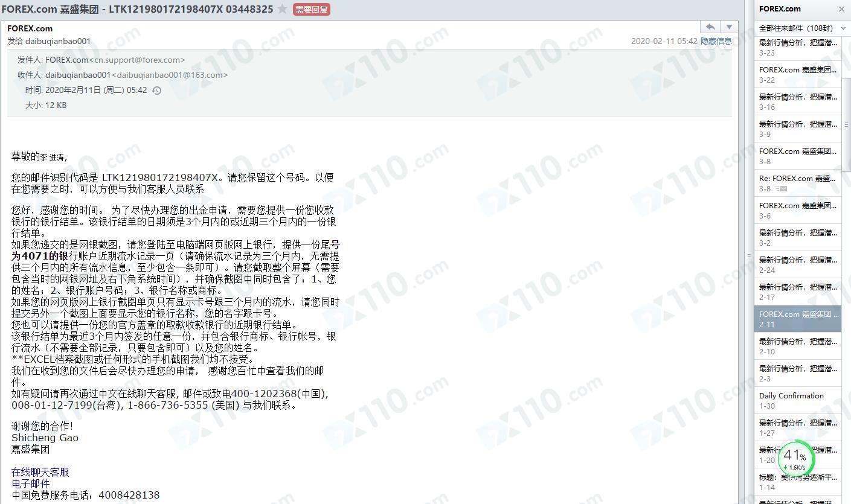Open the mail dated 2-17 in side list
851x504 pixels.
click(x=798, y=292)
